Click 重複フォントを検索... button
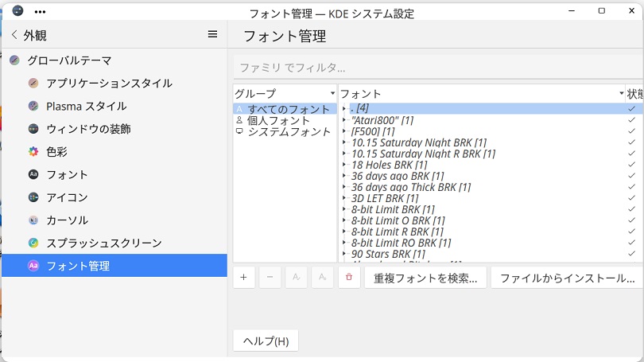 (x=425, y=278)
